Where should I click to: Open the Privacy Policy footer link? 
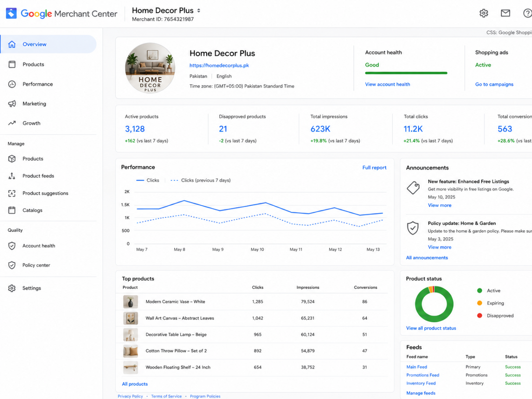(130, 396)
